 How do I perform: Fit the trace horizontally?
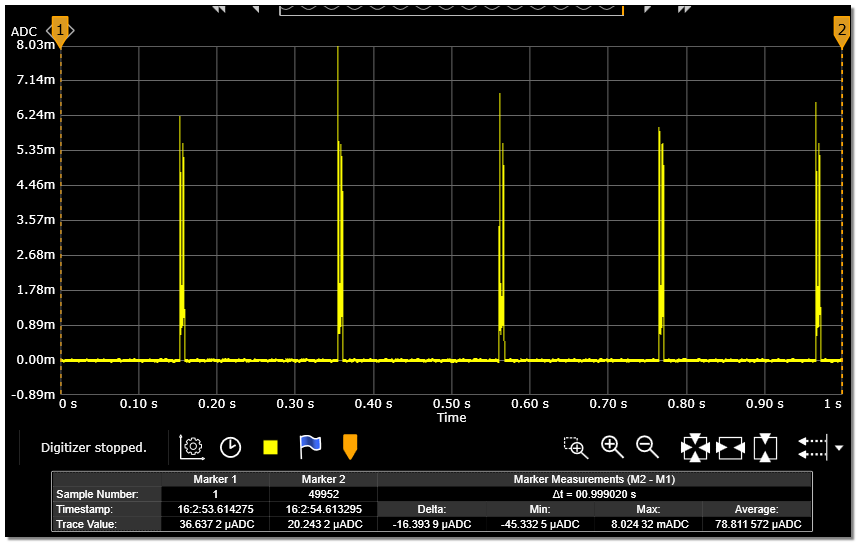[730, 447]
